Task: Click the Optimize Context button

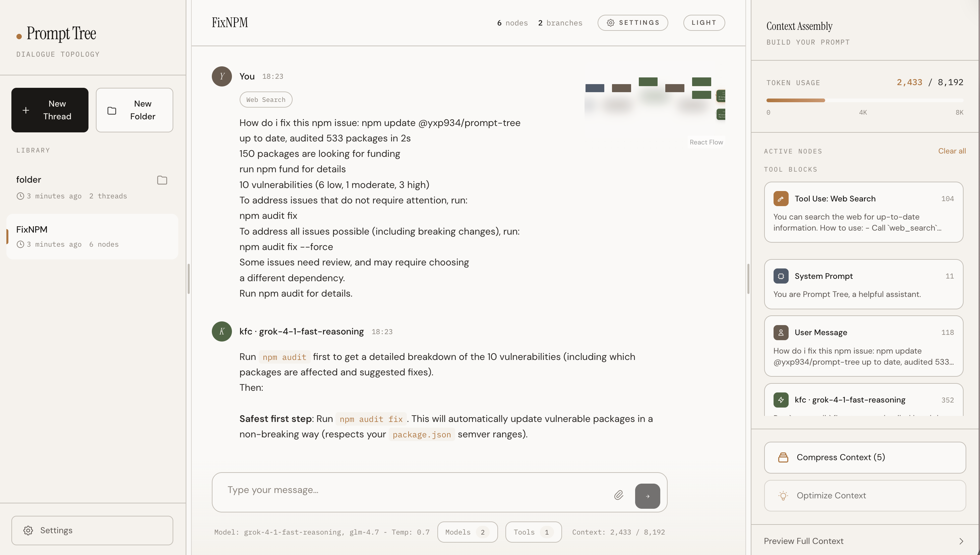Action: pyautogui.click(x=864, y=496)
